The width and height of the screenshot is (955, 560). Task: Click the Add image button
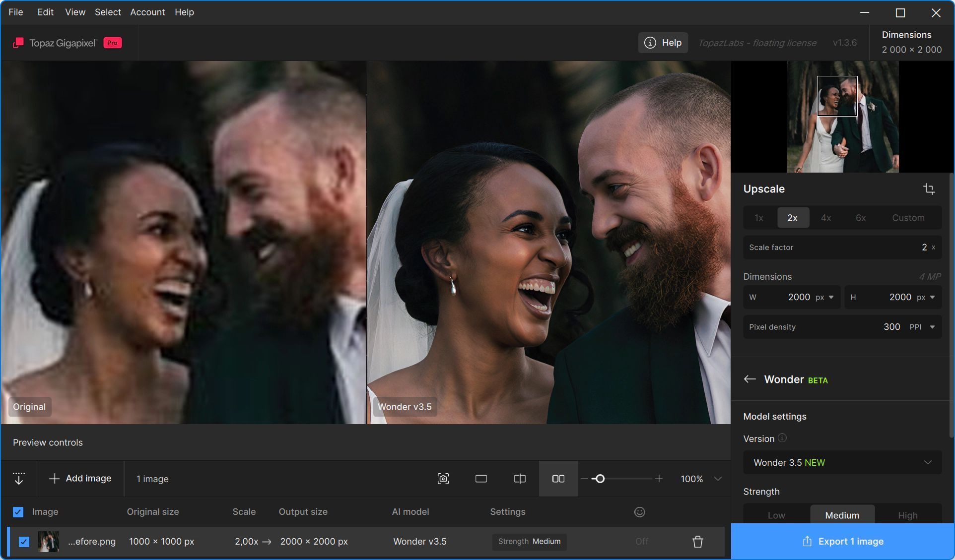click(x=80, y=479)
